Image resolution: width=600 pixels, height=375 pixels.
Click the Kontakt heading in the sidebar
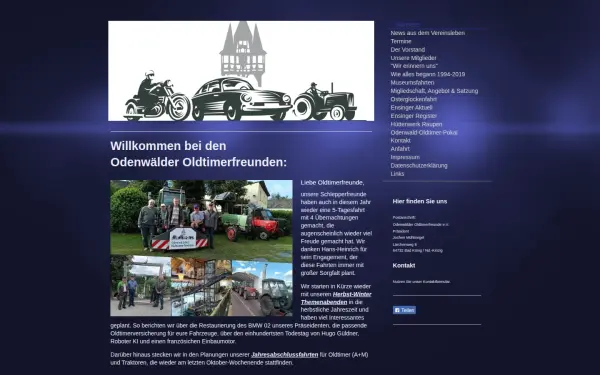pyautogui.click(x=404, y=266)
